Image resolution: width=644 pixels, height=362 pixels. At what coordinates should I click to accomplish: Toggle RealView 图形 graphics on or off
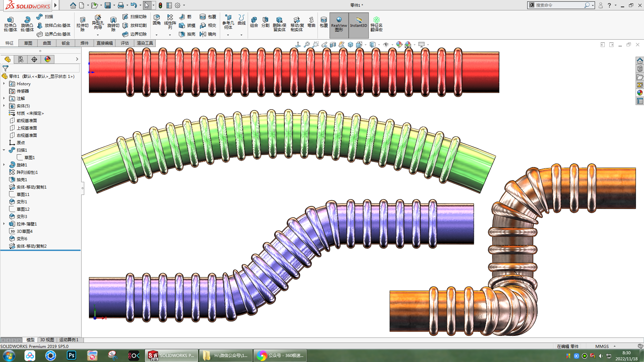[339, 25]
